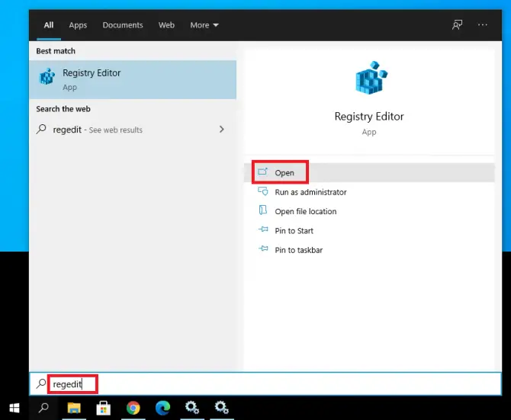
Task: Open File Explorer from the taskbar
Action: click(74, 408)
